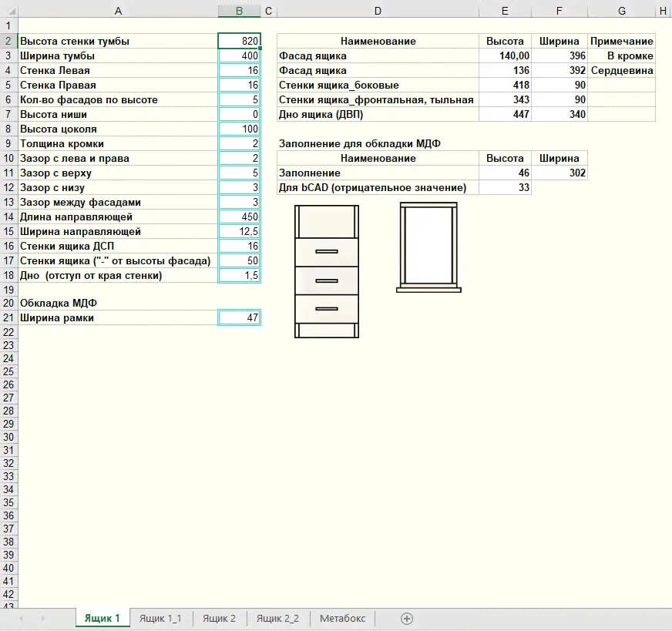672x631 pixels.
Task: Open the Ящик 2 sheet tab
Action: [x=219, y=618]
